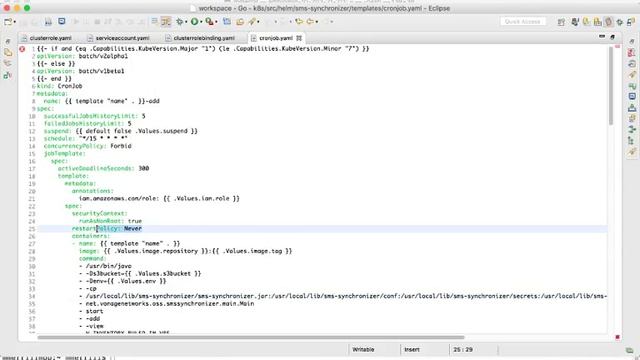Open the New wizard dropdown arrow
Screen dimensions: 640x360
[x=15, y=22]
